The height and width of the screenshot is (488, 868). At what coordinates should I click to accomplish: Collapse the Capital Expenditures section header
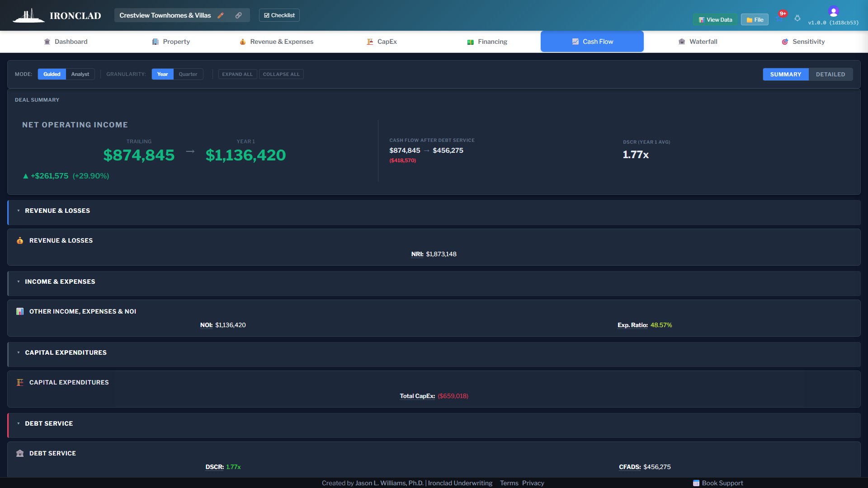(x=434, y=354)
